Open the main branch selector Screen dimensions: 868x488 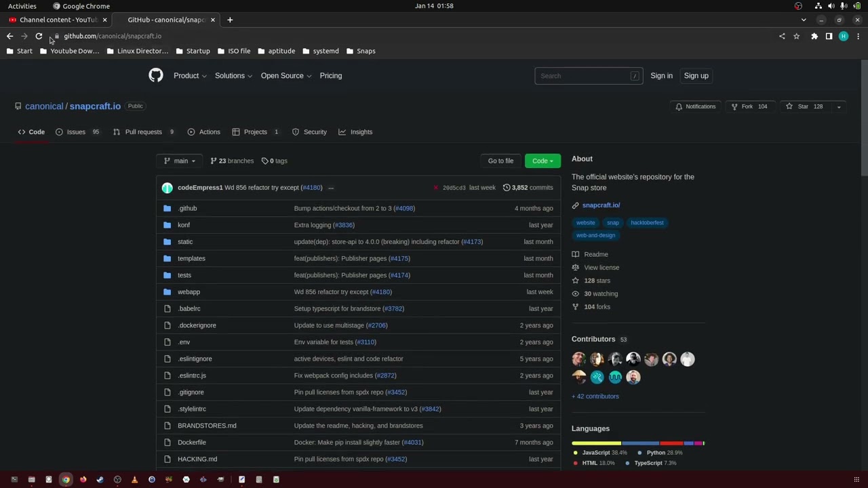pyautogui.click(x=180, y=161)
